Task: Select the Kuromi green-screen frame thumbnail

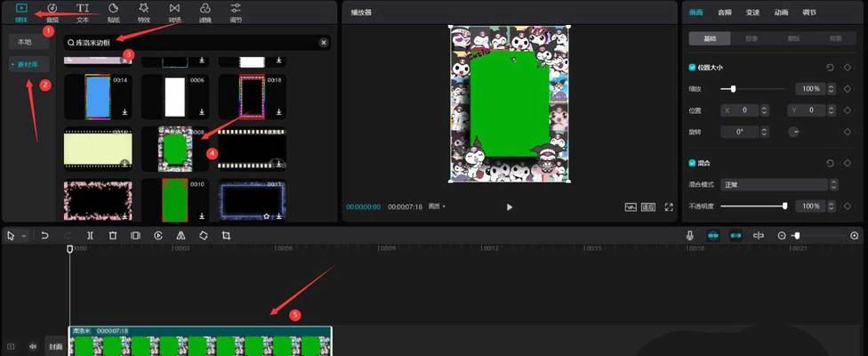Action: pyautogui.click(x=175, y=149)
